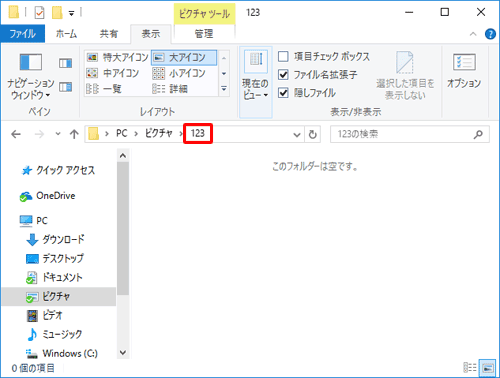The width and height of the screenshot is (500, 378).
Task: Switch to large thumbnails status bar icon
Action: [x=487, y=368]
